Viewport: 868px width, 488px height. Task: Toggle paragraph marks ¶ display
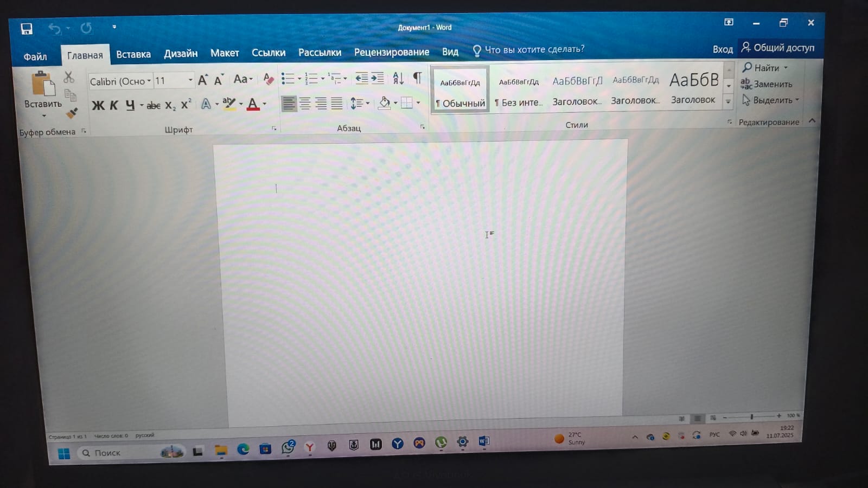pos(417,78)
